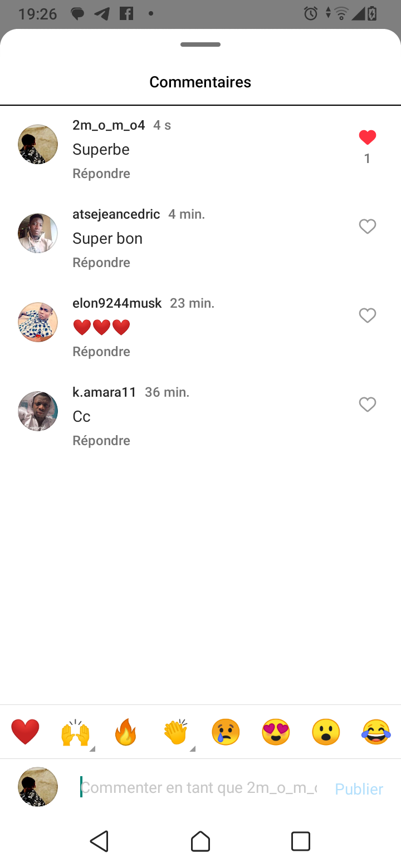Viewport: 401px width, 868px height.
Task: Tap the drag handle on comments sheet
Action: [200, 45]
